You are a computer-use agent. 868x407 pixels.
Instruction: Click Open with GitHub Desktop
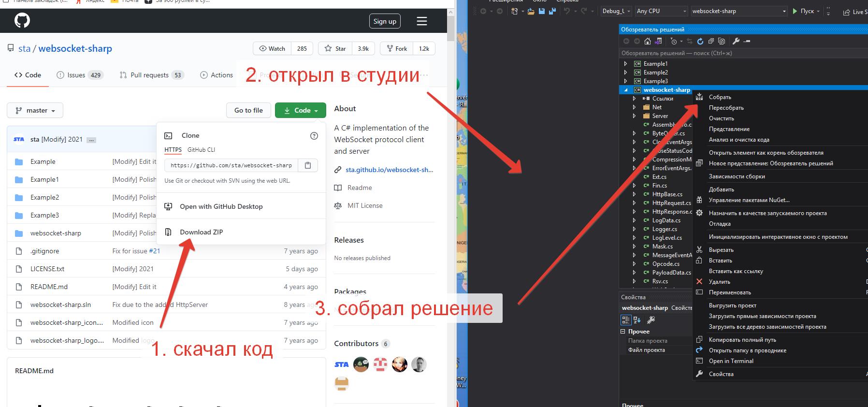pos(221,206)
